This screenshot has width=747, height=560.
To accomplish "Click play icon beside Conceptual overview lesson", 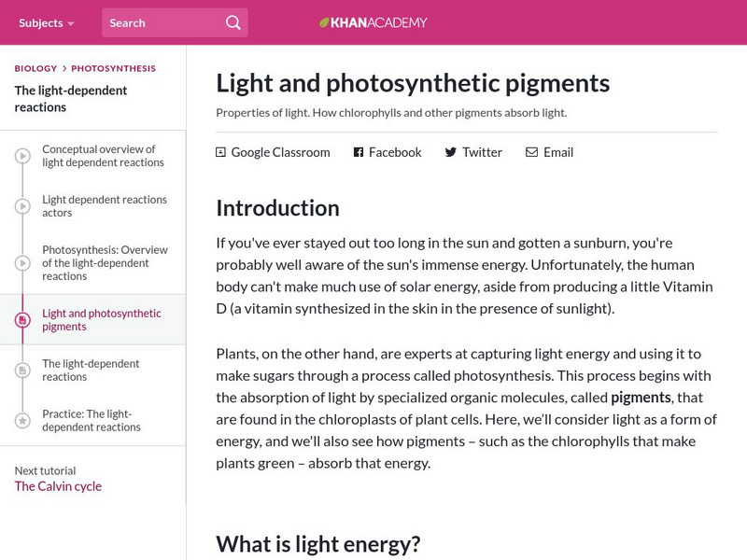I will (23, 156).
